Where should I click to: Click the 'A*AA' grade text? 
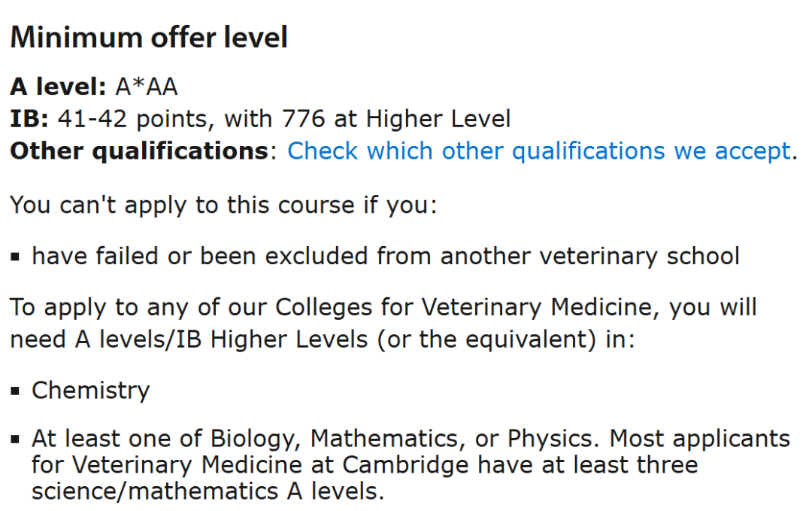pos(147,87)
